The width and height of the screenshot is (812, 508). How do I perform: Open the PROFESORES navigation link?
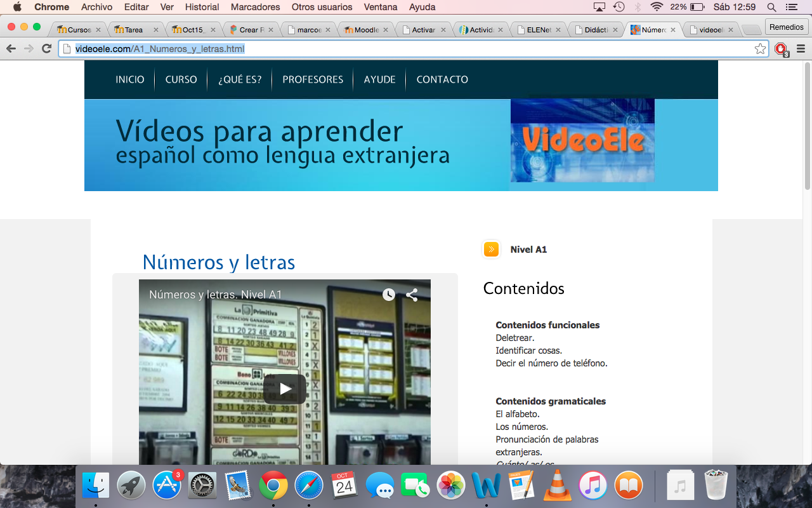(x=313, y=79)
